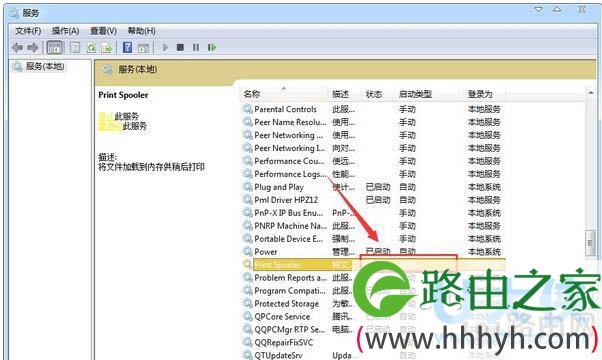The height and width of the screenshot is (360, 602).
Task: Open the 帮助(H) menu
Action: [142, 31]
